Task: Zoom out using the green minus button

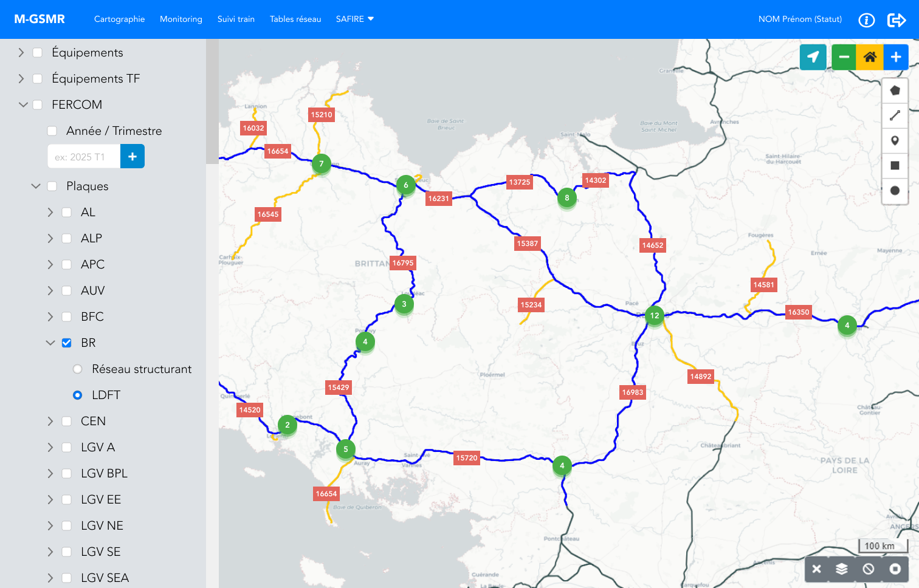Action: coord(844,57)
